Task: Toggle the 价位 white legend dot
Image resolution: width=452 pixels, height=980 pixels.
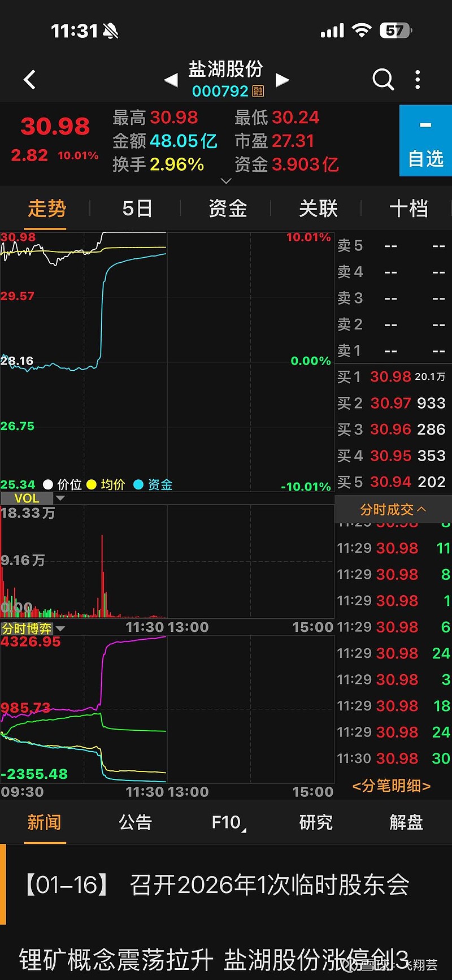Action: click(48, 484)
